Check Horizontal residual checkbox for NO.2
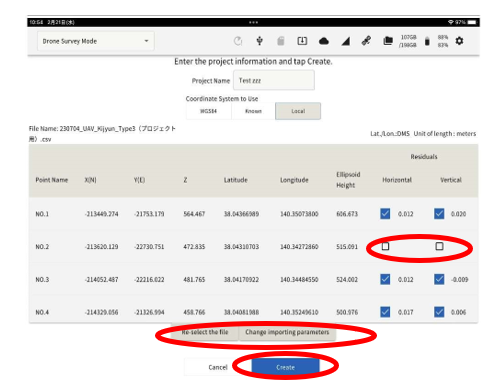 coord(385,246)
